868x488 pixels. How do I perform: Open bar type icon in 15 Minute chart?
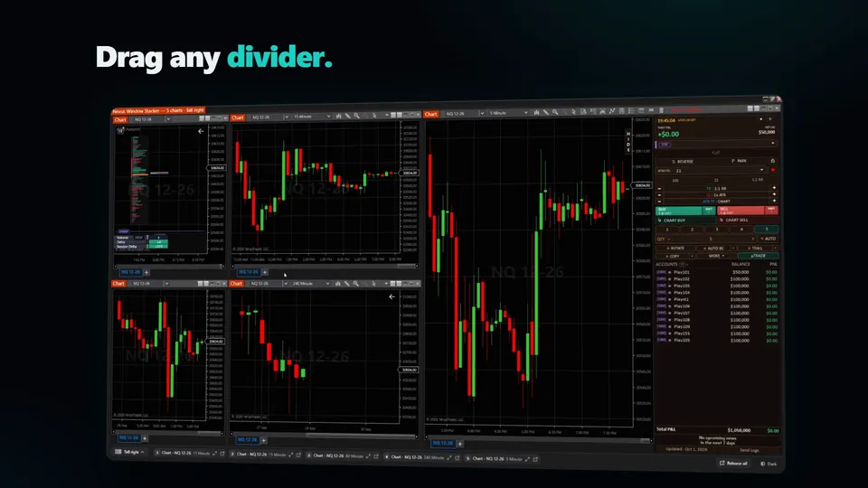(x=338, y=117)
